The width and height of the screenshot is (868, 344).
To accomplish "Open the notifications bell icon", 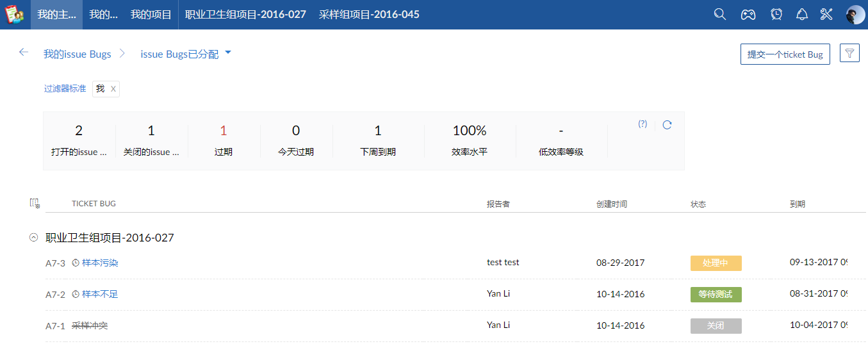I will [802, 14].
